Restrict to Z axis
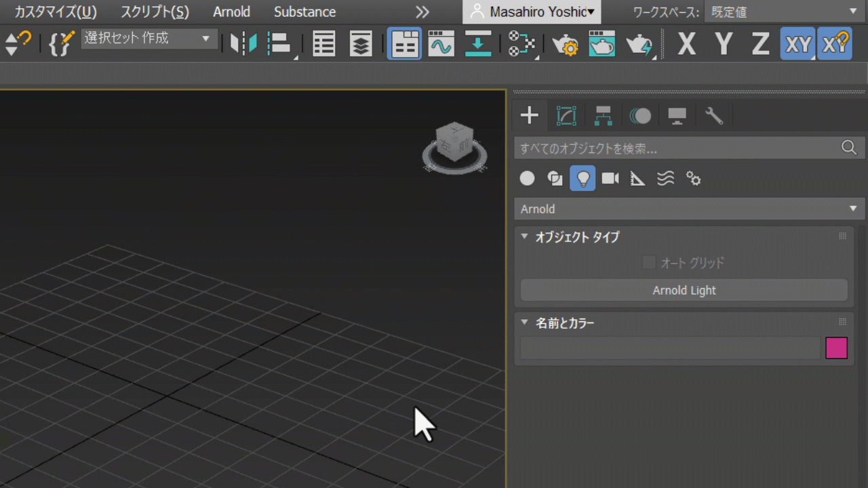The image size is (868, 488). click(761, 44)
